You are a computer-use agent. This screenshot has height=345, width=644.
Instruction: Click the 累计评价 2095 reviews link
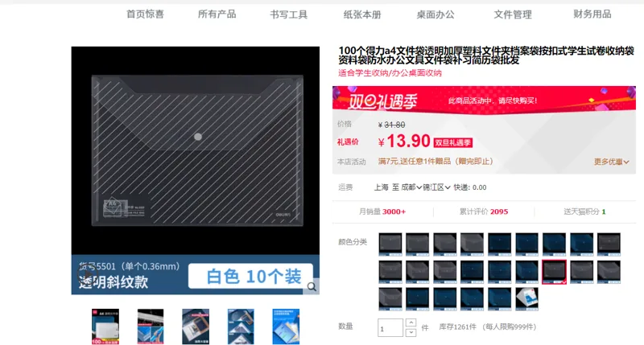484,212
